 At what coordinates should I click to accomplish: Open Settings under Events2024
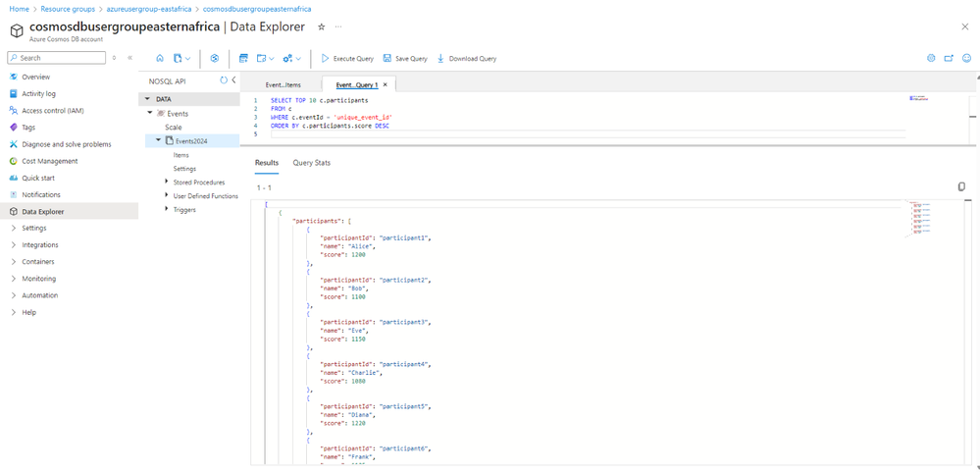[184, 168]
